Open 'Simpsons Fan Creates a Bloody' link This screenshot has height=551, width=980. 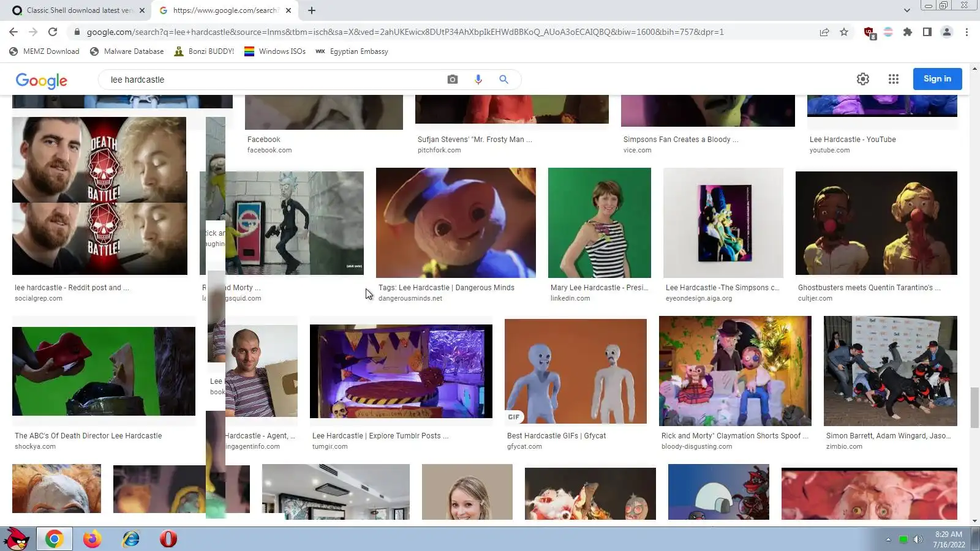click(680, 140)
